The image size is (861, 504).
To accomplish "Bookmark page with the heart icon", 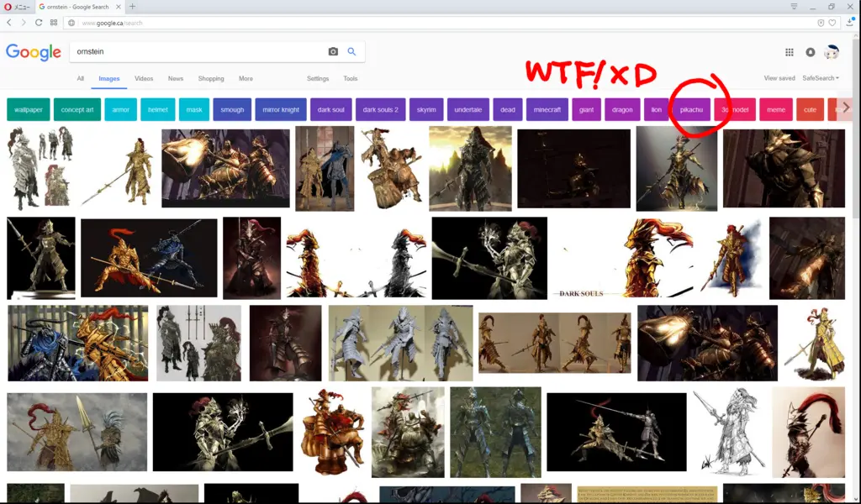I will [832, 23].
